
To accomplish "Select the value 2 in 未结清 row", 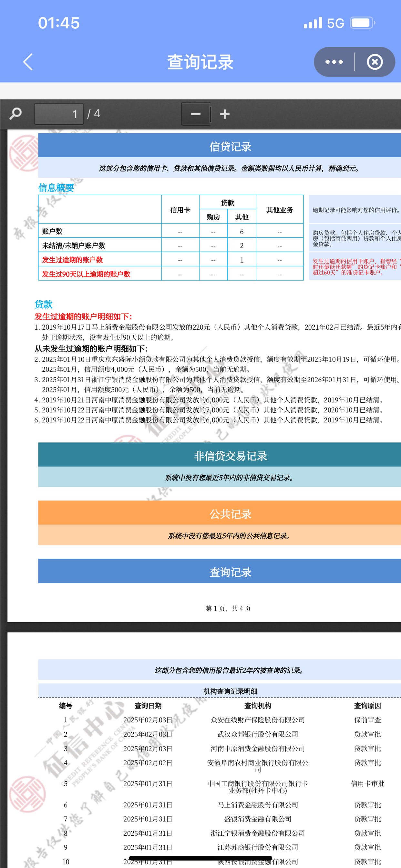I will point(242,246).
